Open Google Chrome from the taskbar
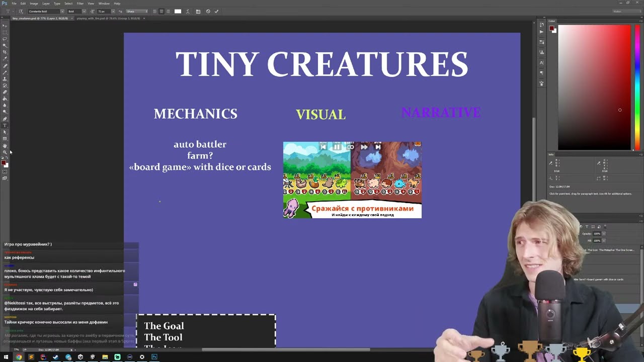Image resolution: width=644 pixels, height=362 pixels. (x=19, y=357)
